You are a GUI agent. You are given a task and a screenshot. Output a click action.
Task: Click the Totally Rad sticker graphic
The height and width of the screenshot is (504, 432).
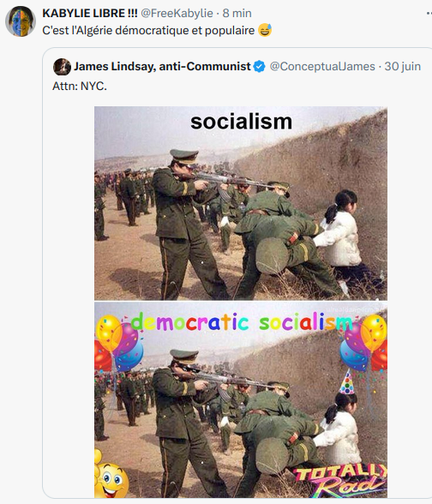click(x=341, y=481)
